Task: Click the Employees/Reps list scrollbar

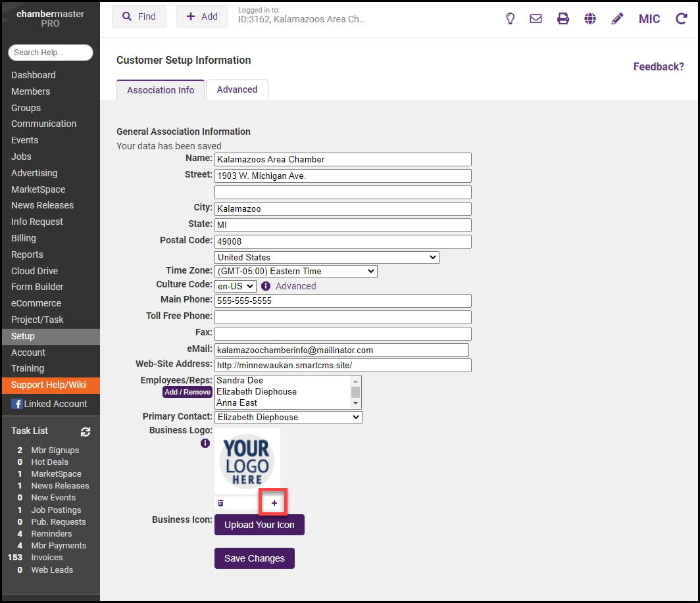Action: pos(356,392)
